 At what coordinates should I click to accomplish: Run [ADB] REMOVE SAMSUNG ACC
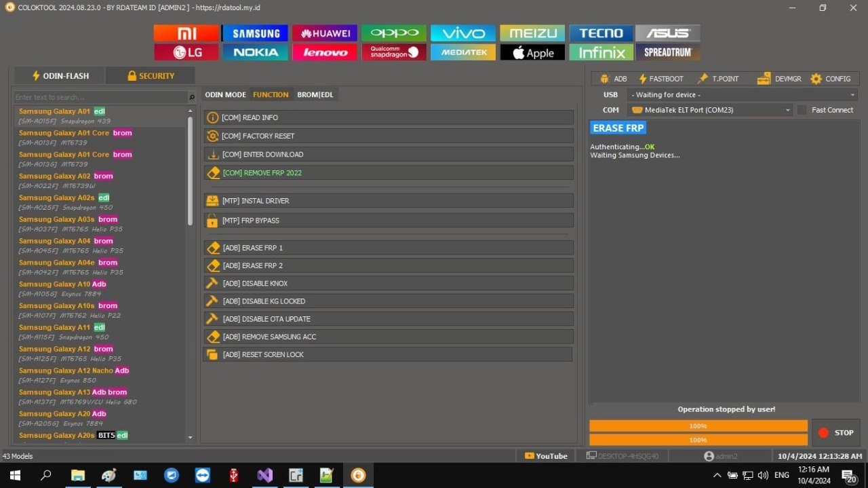[x=389, y=337]
